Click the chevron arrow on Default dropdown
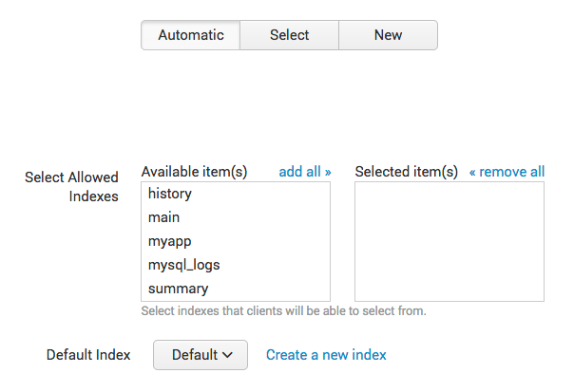The height and width of the screenshot is (392, 574). tap(227, 355)
